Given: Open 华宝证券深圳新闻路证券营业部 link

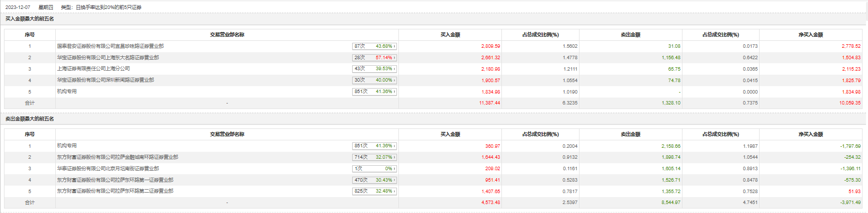Looking at the screenshot, I should click(x=105, y=80).
